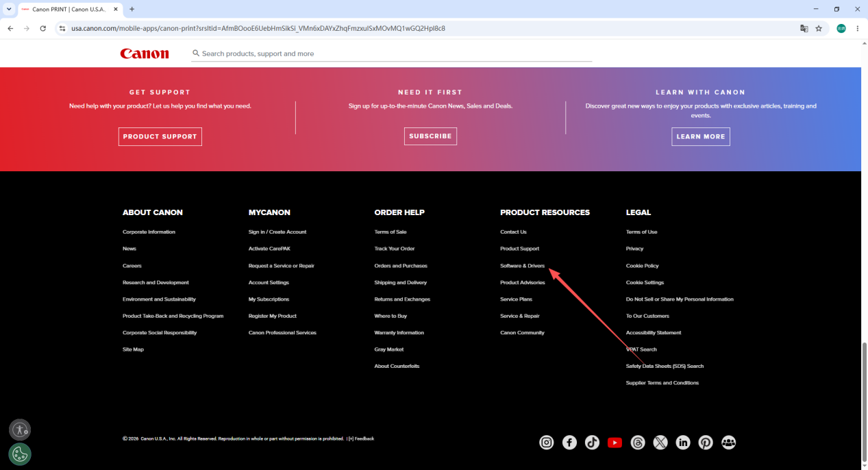Open Track Your Order link
Viewport: 868px width, 470px height.
(x=395, y=249)
